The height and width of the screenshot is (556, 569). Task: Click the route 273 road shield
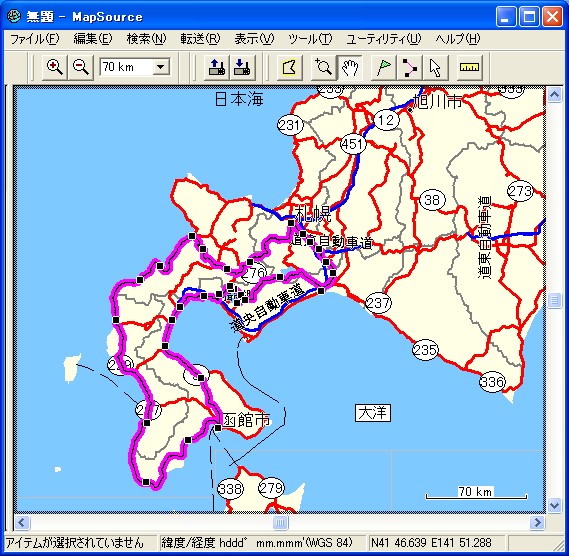point(521,191)
